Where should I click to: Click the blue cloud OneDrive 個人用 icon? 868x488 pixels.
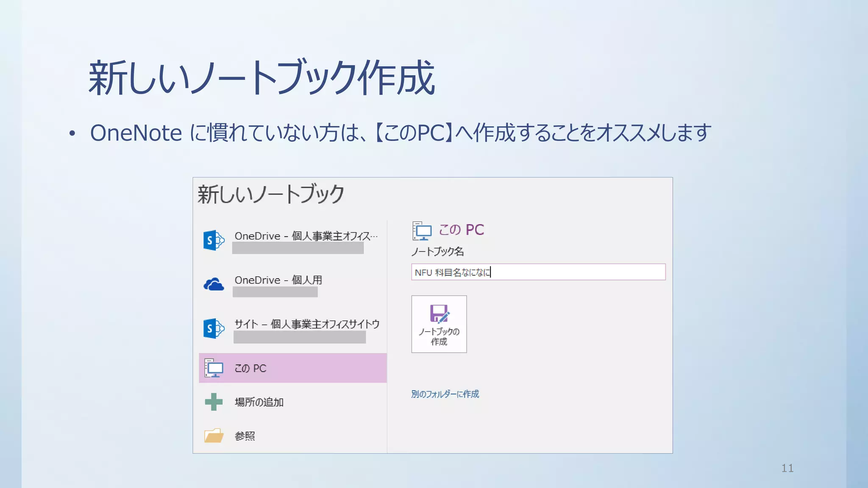click(x=214, y=285)
